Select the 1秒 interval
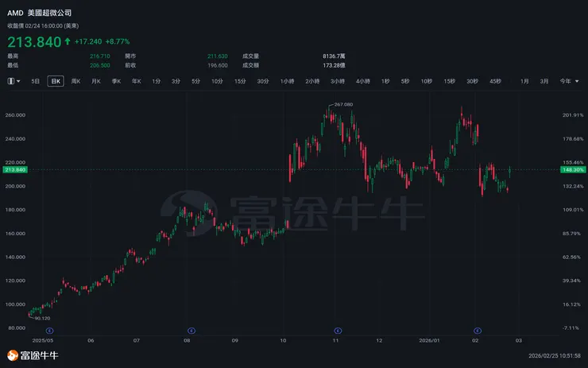This screenshot has height=368, width=588. point(385,81)
